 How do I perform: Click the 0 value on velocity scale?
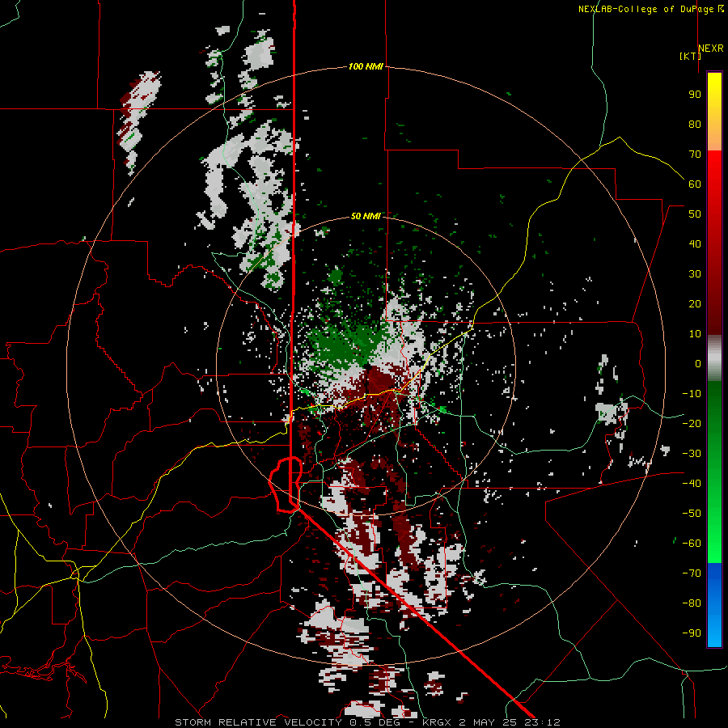[698, 363]
